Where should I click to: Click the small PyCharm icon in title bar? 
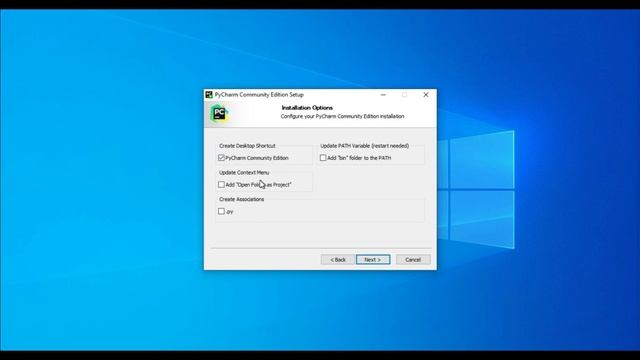pyautogui.click(x=209, y=95)
